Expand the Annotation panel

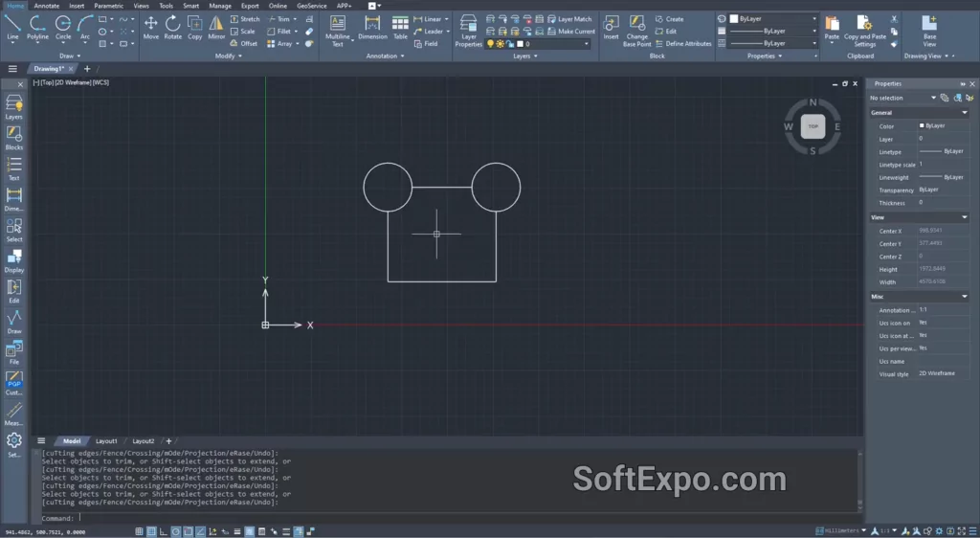tap(385, 56)
